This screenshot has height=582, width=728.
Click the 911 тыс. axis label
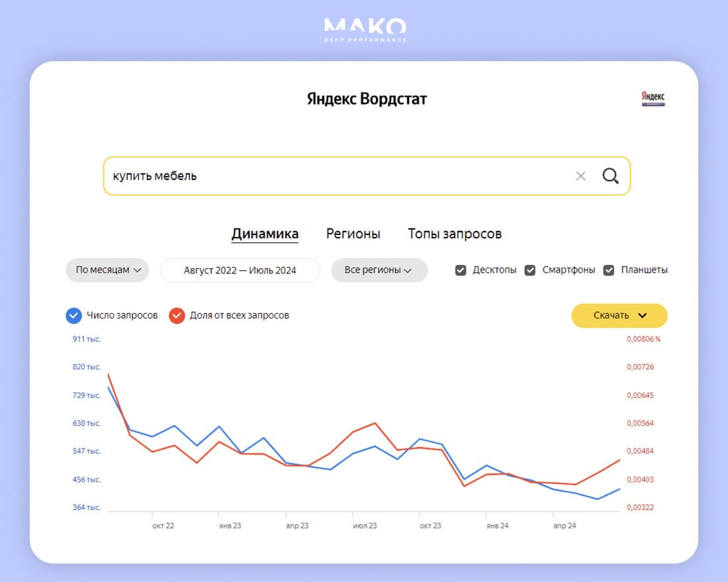(86, 339)
